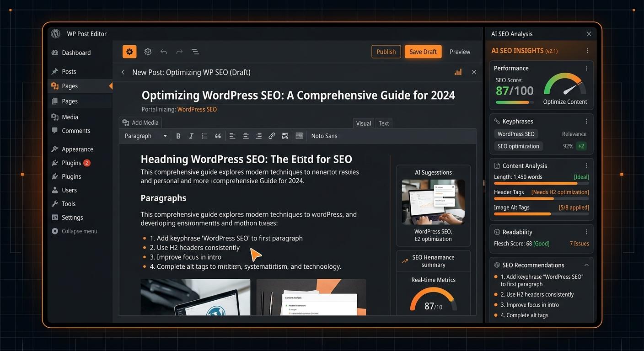Click the SEO score progress bar
Viewport: 644px width, 351px height.
click(x=515, y=102)
